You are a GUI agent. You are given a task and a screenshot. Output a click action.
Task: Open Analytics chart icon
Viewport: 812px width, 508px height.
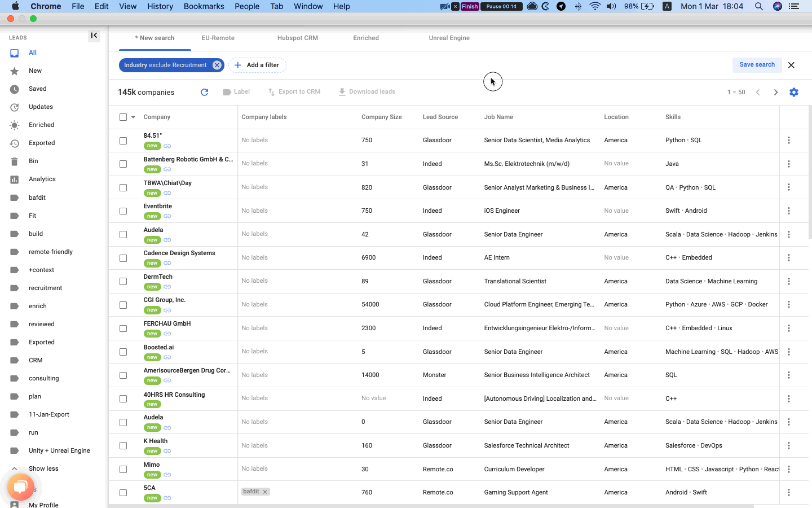[15, 179]
